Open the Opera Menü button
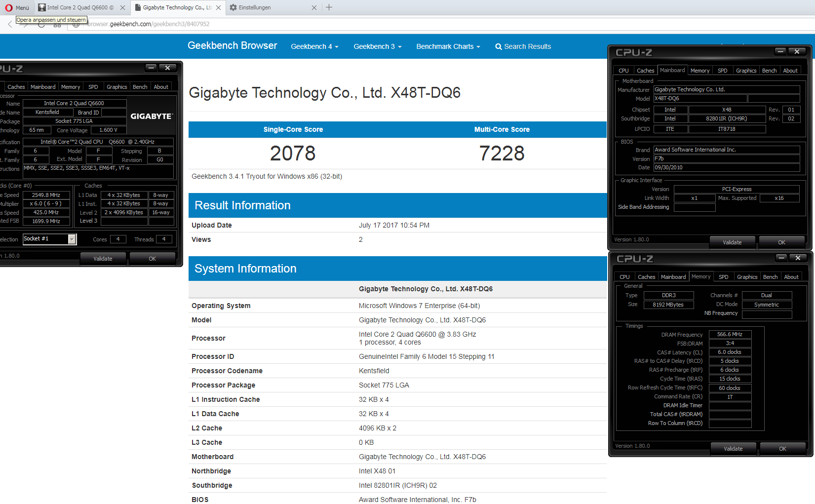Viewport: 815px width, 504px height. (17, 7)
